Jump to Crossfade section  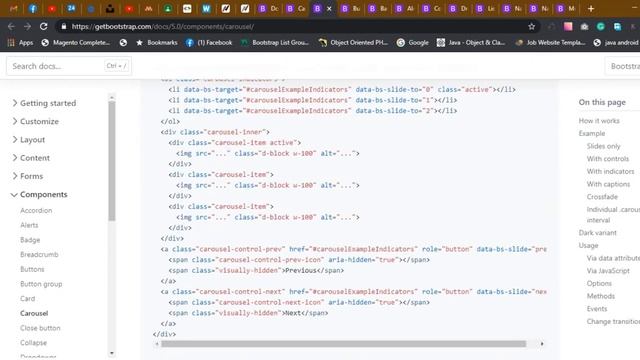point(602,197)
